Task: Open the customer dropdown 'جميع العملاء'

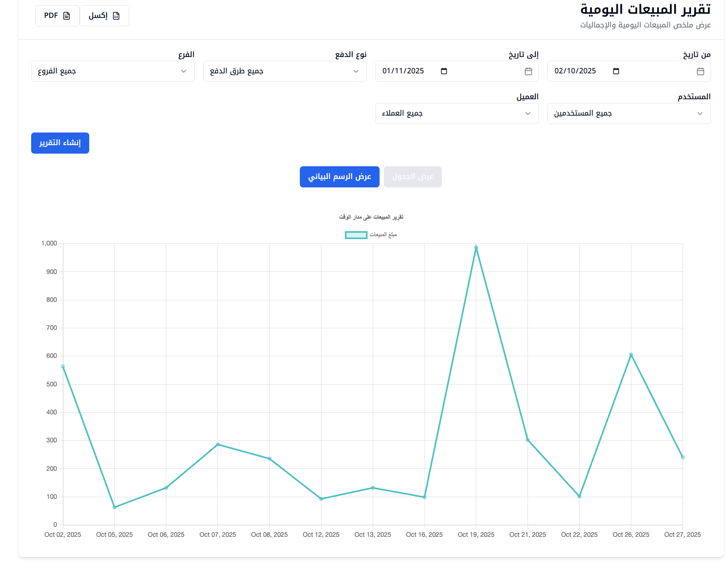Action: 457,113
